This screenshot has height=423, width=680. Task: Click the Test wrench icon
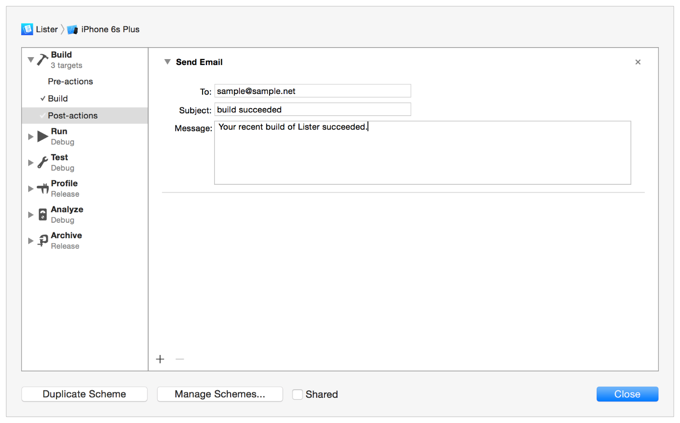42,162
